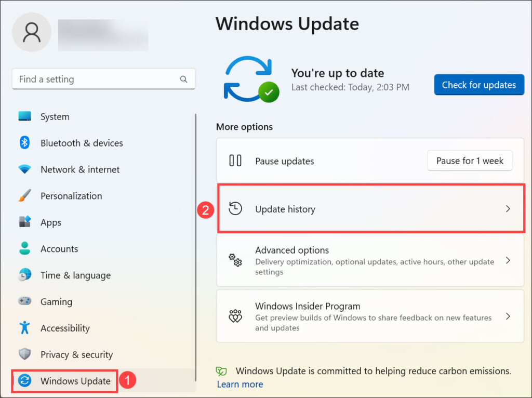Expand Windows Insider Program chevron
Image resolution: width=532 pixels, height=398 pixels.
coord(508,316)
